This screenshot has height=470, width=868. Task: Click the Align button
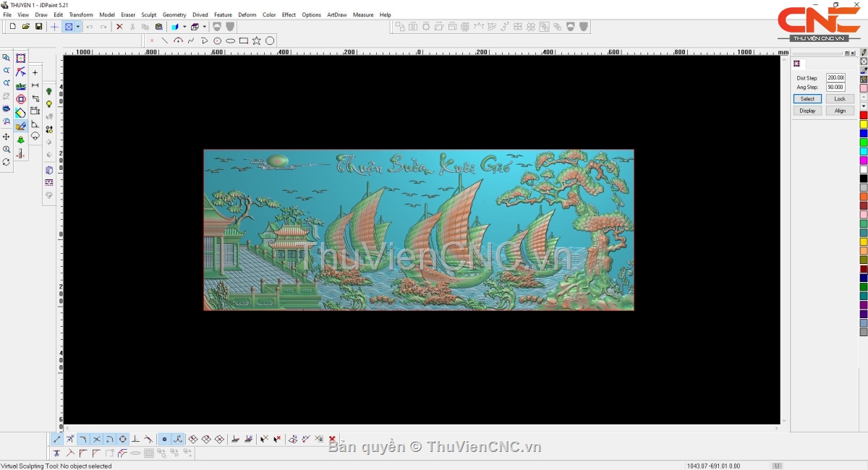pos(840,111)
